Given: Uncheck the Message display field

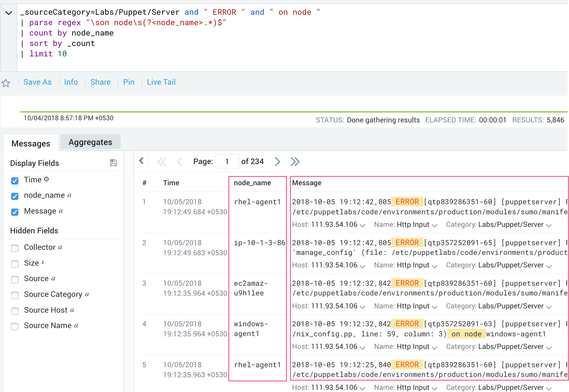Looking at the screenshot, I should tap(15, 212).
